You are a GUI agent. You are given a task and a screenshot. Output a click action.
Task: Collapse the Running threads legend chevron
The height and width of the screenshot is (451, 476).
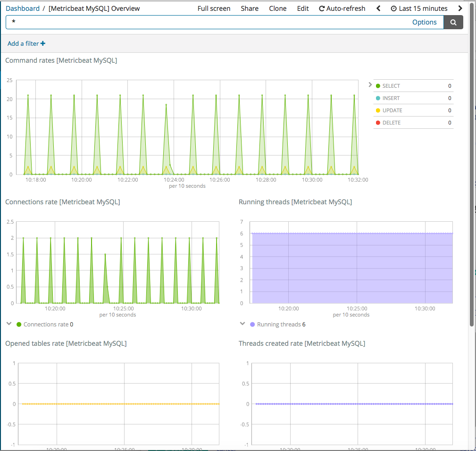pos(242,324)
